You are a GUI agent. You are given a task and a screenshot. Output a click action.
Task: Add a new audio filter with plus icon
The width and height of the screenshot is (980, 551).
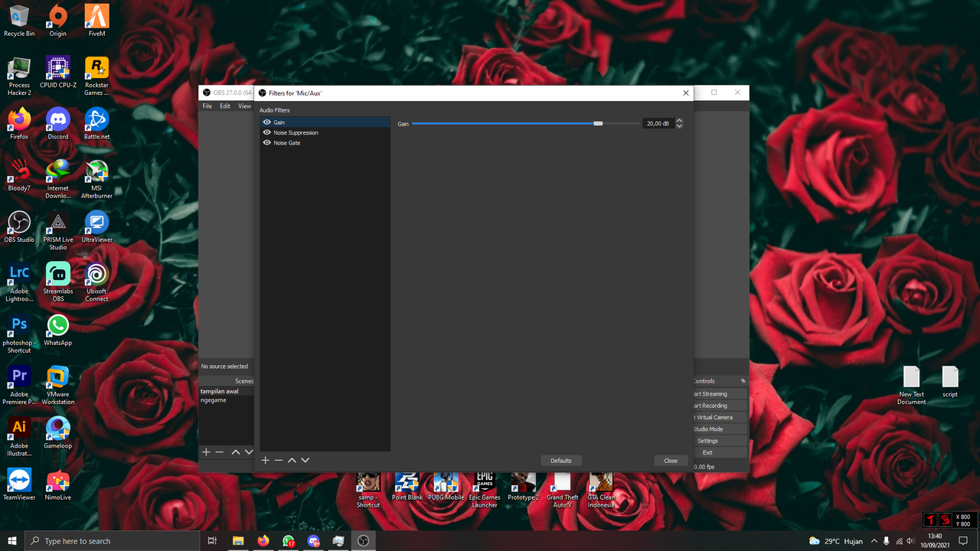(x=266, y=460)
